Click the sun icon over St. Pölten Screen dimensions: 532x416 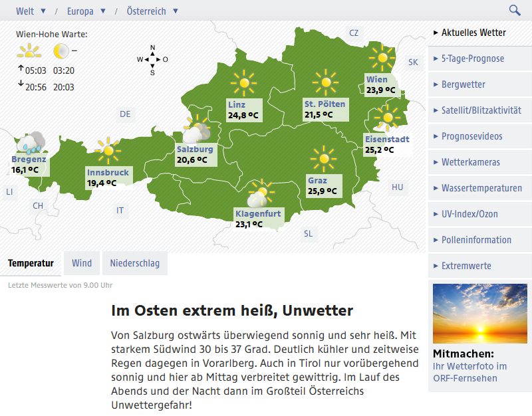(x=325, y=83)
